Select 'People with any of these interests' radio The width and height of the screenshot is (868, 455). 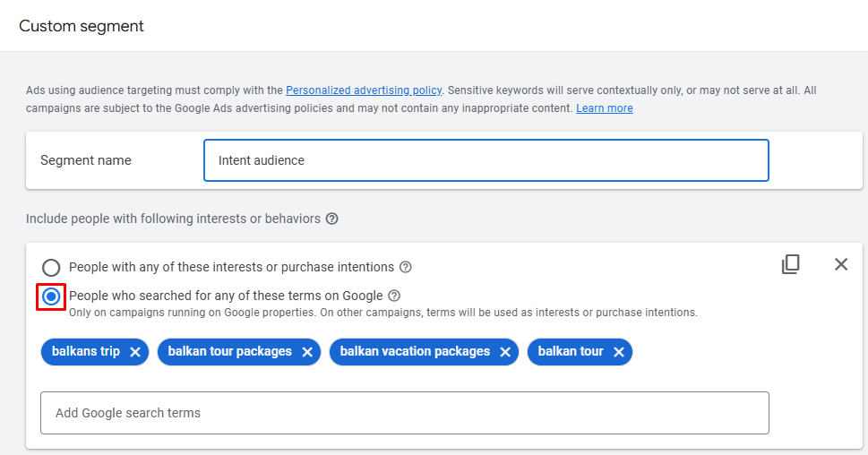pyautogui.click(x=51, y=267)
